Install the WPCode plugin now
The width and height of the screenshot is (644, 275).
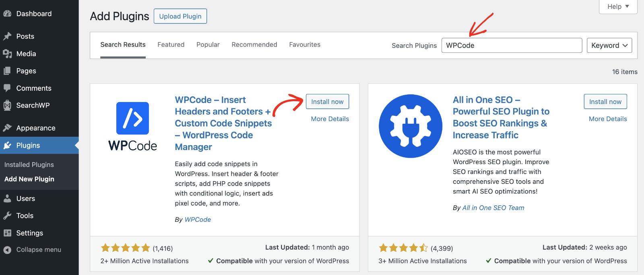[327, 102]
